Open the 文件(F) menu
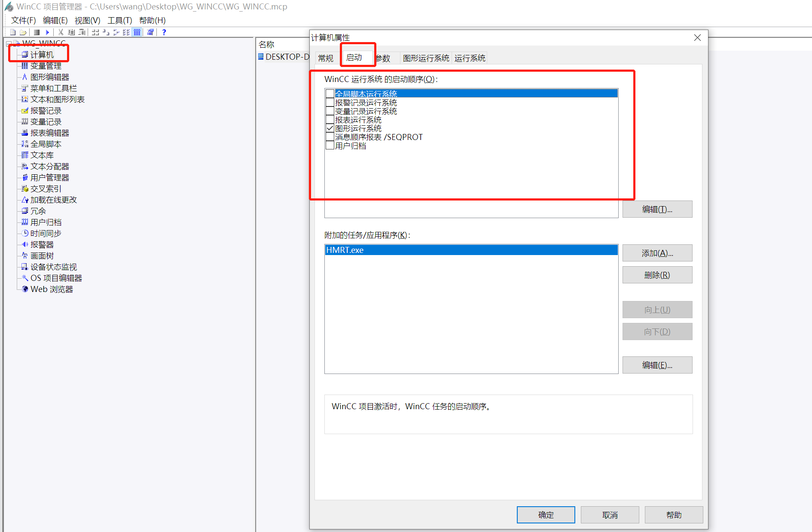 coord(23,20)
